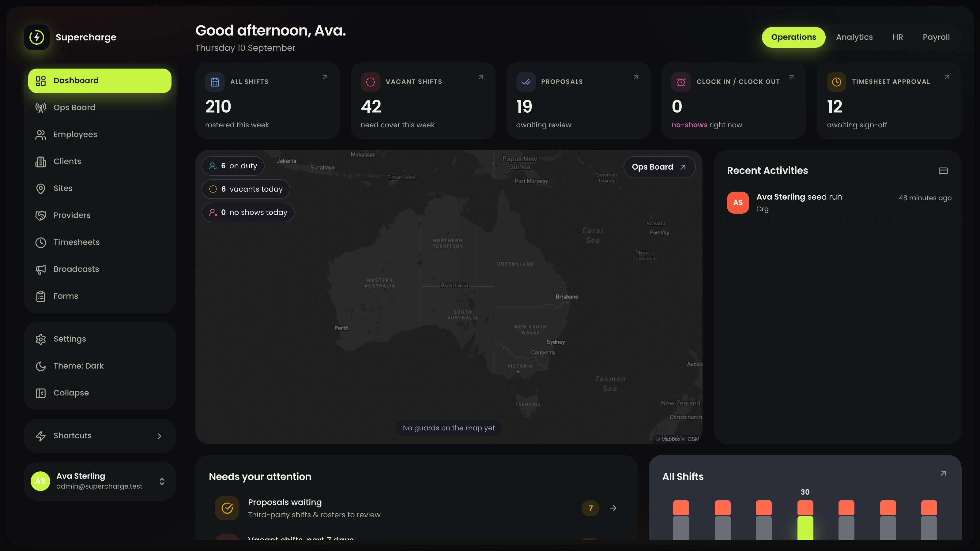Viewport: 980px width, 551px height.
Task: Click the 7 badge on Proposals waiting
Action: tap(590, 508)
